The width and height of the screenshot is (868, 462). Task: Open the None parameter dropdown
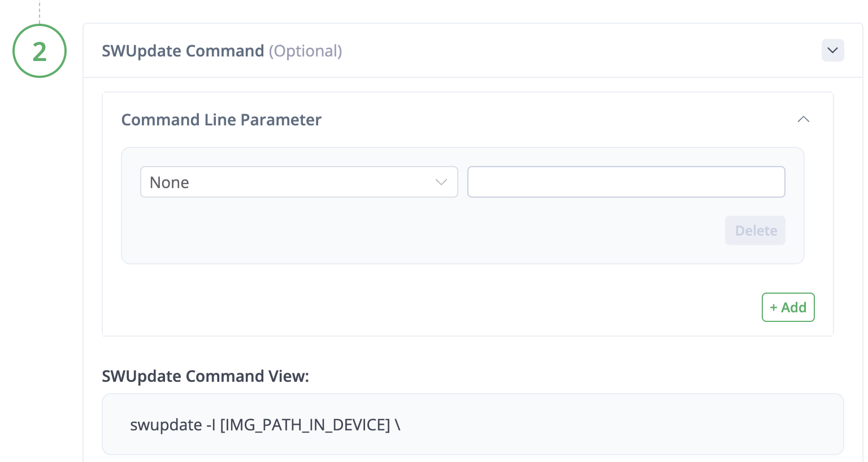click(x=298, y=182)
